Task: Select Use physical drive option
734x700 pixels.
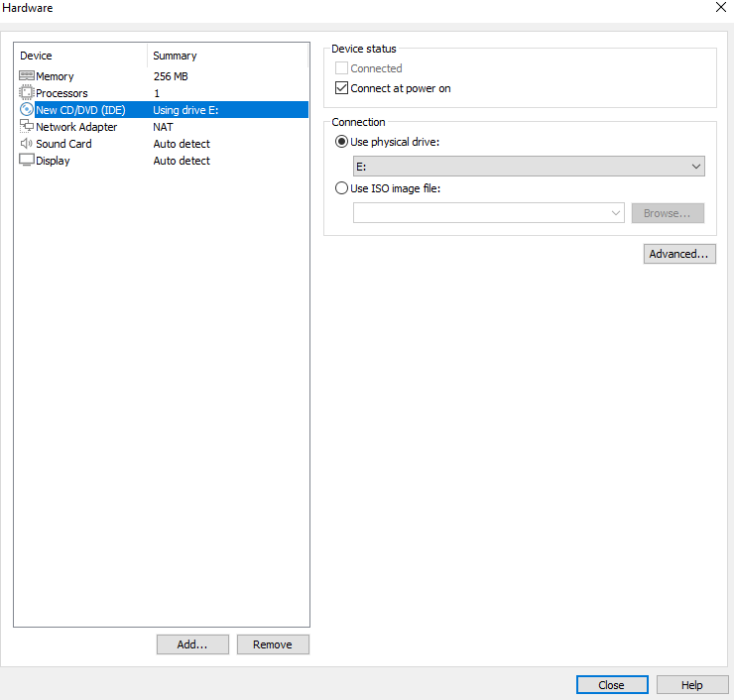Action: point(342,142)
